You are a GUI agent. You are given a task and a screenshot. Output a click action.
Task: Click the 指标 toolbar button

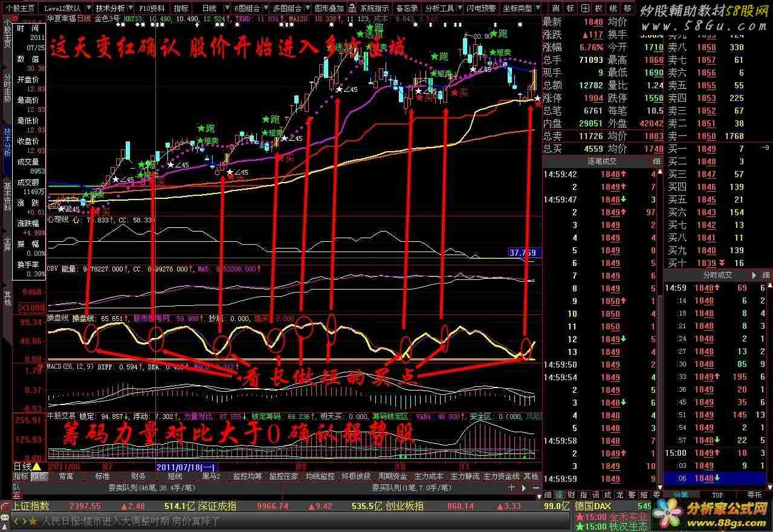click(181, 8)
